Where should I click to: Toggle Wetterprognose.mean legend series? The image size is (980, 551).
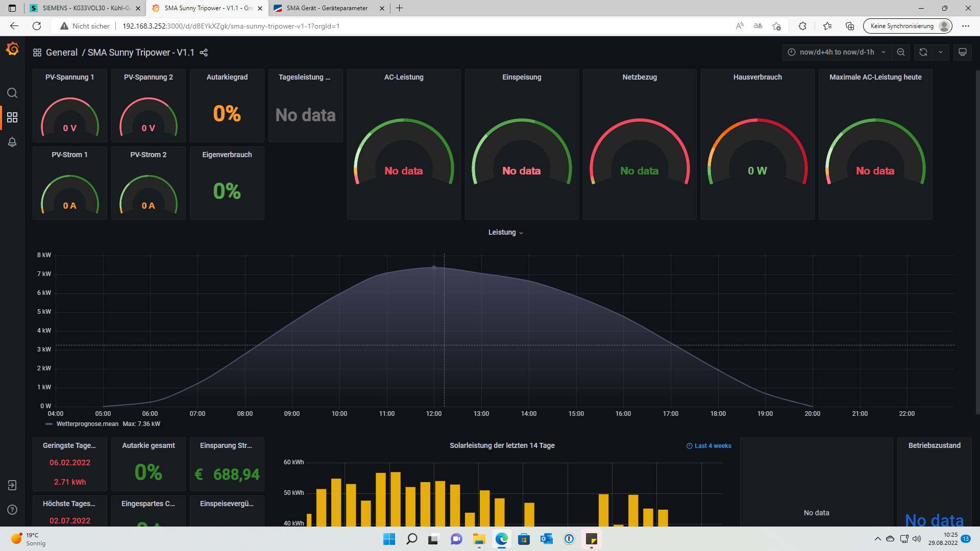point(87,424)
